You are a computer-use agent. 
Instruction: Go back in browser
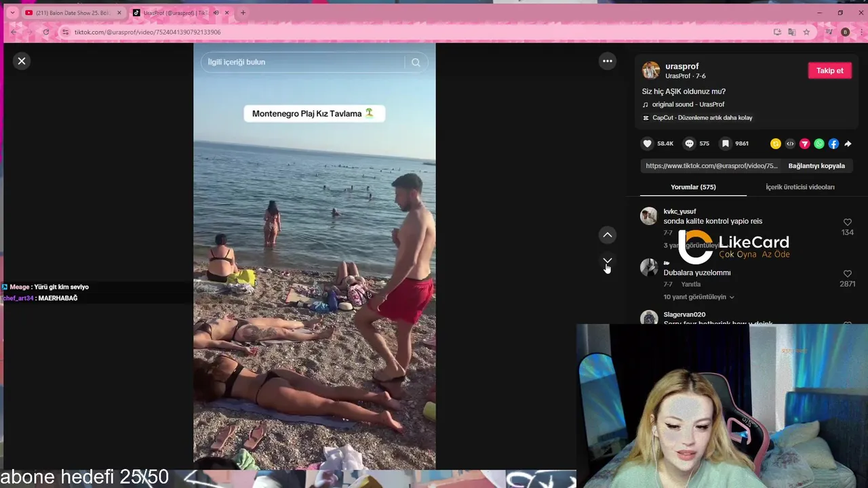pos(14,32)
